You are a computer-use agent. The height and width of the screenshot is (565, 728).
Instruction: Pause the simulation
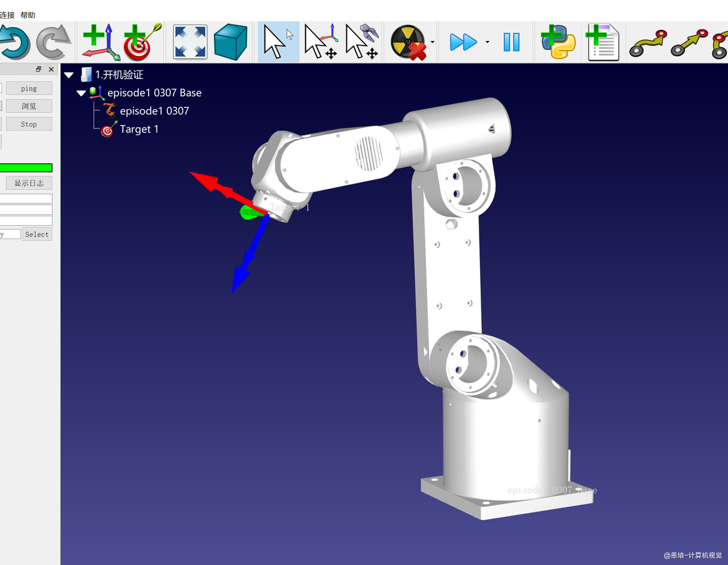pyautogui.click(x=511, y=42)
